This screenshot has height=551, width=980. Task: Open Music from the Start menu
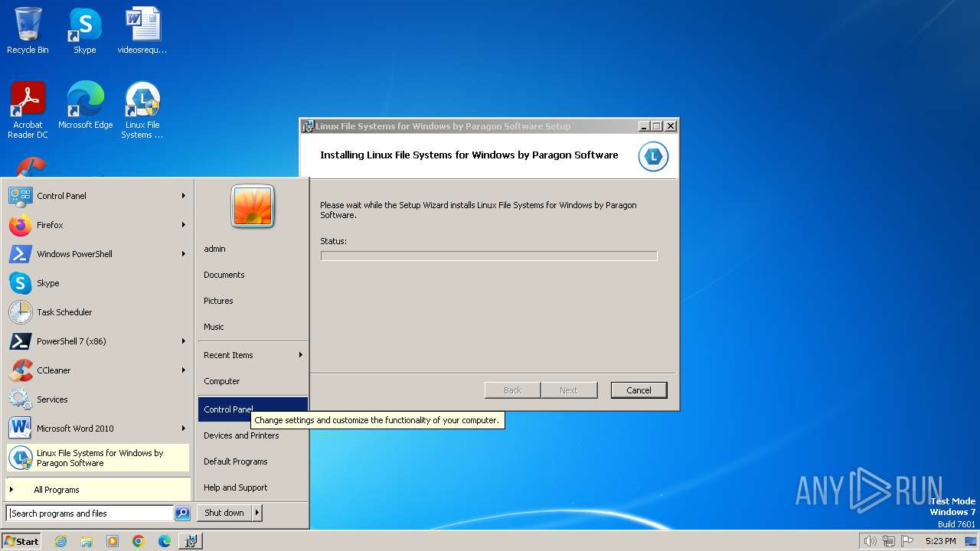[214, 327]
